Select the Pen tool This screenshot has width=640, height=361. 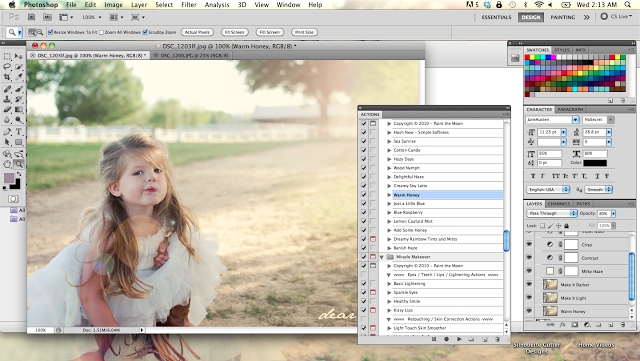7,131
